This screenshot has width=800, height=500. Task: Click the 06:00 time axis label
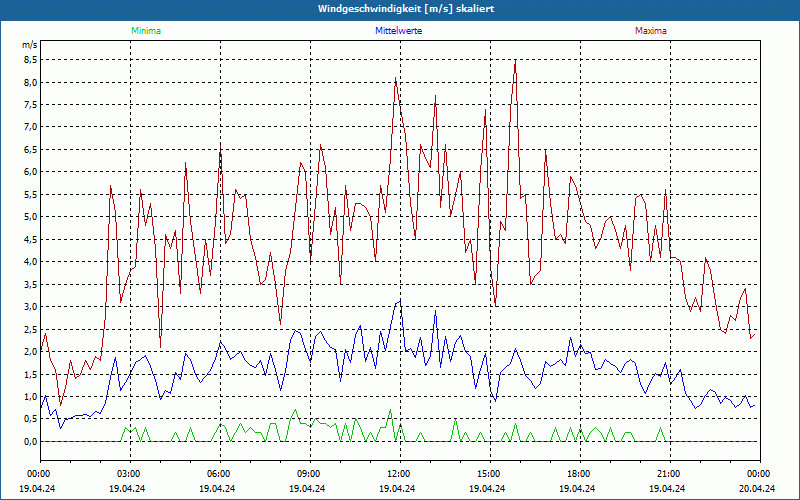click(x=219, y=474)
